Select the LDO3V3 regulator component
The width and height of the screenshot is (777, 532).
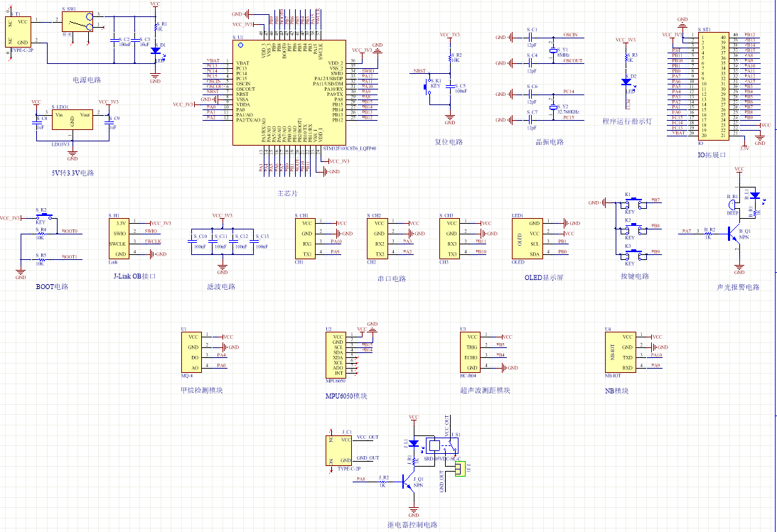73,120
